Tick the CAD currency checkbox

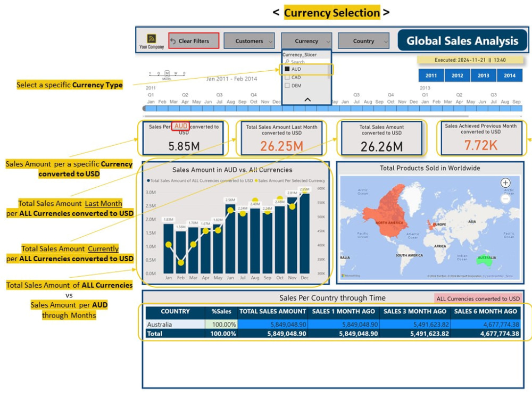[287, 77]
